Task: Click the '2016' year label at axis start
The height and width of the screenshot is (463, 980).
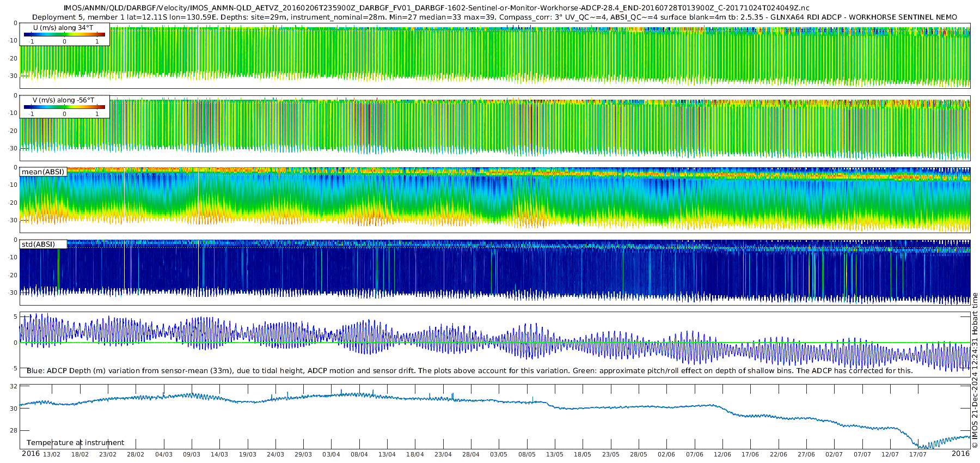Action: [x=30, y=453]
